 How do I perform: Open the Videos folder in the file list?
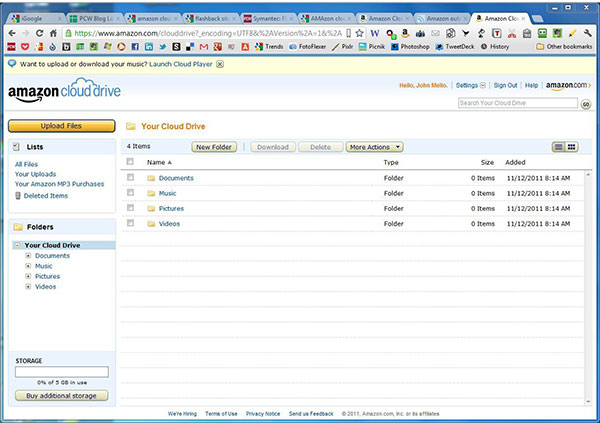[x=169, y=224]
